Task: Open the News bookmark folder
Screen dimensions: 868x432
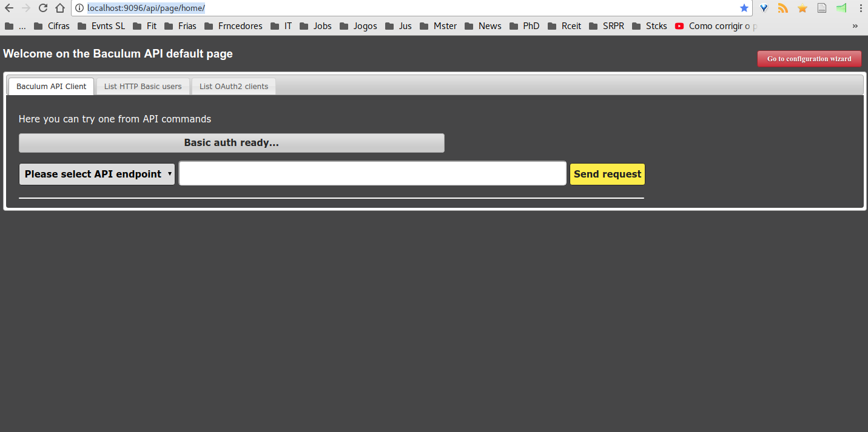Action: click(x=483, y=26)
